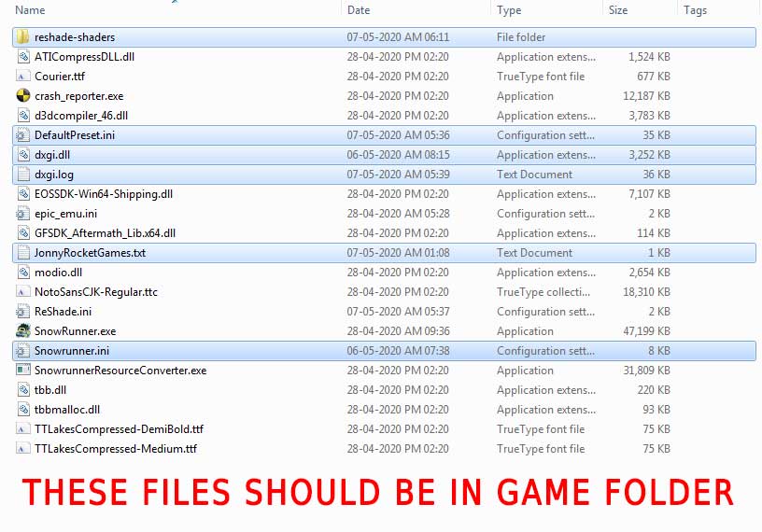Screen dimensions: 762x532
Task: Click the TTLakesCompressed-Medium.ttf file name
Action: point(116,449)
